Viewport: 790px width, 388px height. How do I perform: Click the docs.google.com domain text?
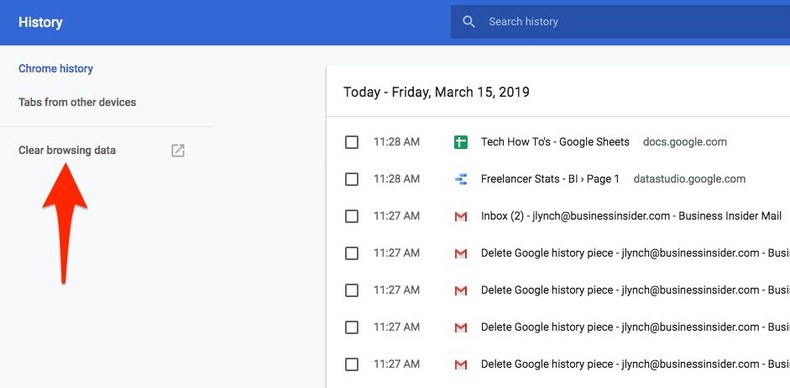[x=685, y=142]
